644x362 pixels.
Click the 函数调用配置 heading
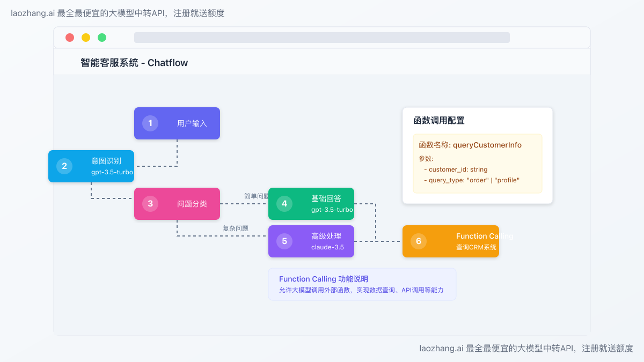[x=439, y=121]
